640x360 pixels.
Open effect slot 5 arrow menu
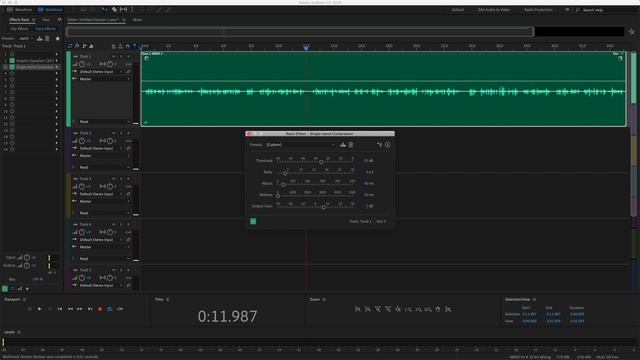pos(57,80)
